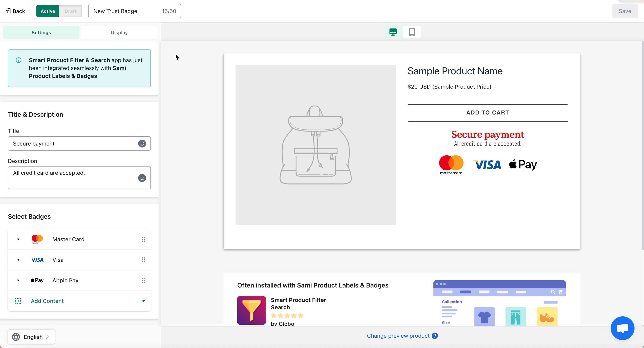Viewport: 644px width, 348px height.
Task: Click the Master Card logo in badge list
Action: (x=37, y=239)
